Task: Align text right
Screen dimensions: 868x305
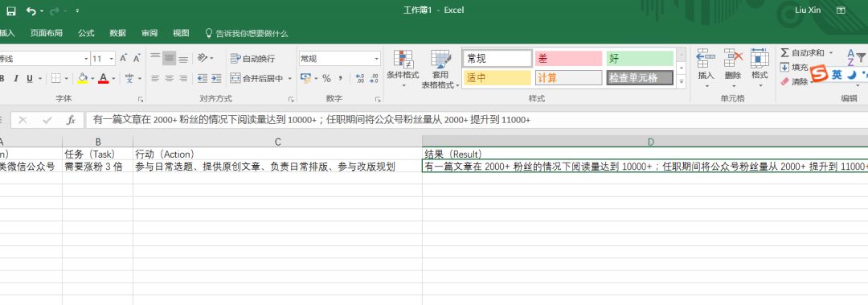Action: 183,78
